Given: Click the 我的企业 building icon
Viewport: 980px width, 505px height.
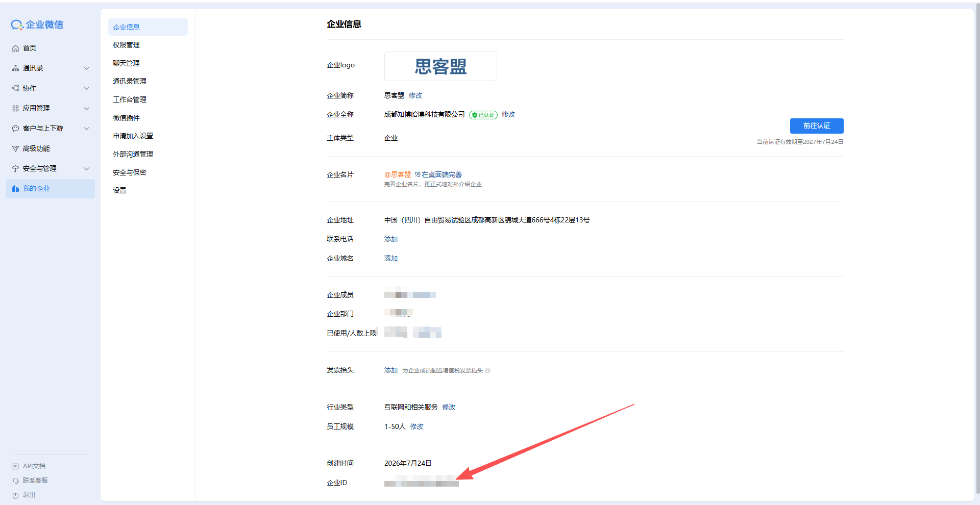Looking at the screenshot, I should click(15, 189).
